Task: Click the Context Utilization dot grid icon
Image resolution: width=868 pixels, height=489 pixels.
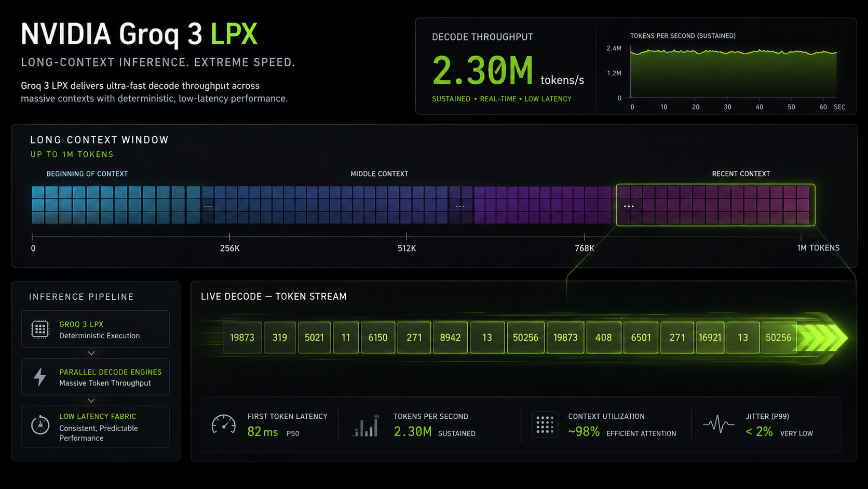Action: 545,425
